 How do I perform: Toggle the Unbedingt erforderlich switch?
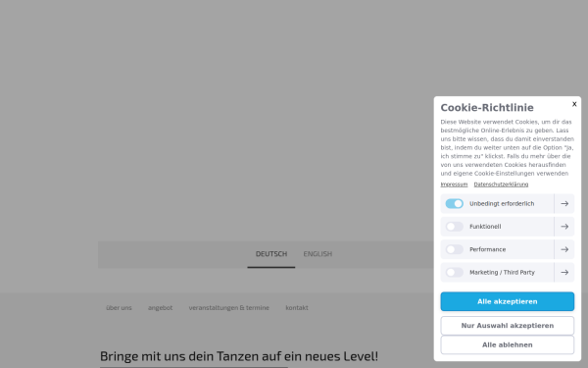[454, 203]
